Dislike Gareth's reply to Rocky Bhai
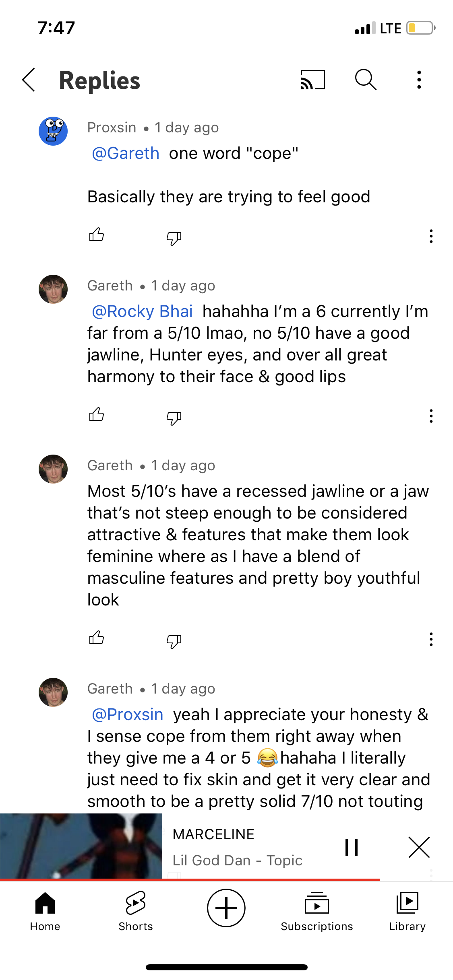 174,418
